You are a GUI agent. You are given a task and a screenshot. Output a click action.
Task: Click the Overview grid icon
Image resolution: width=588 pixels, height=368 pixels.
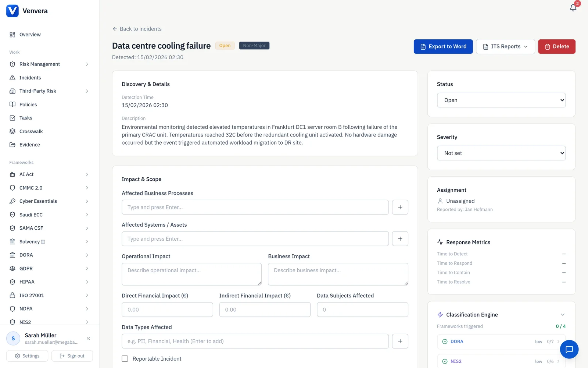pos(12,35)
